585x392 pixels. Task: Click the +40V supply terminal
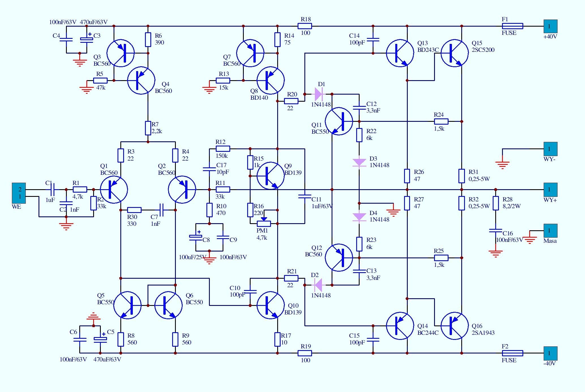(550, 26)
